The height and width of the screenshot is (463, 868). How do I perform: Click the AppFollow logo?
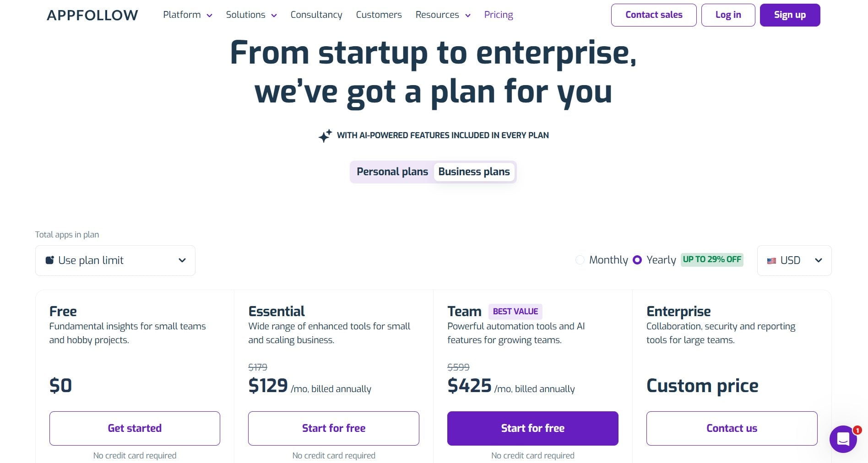92,15
